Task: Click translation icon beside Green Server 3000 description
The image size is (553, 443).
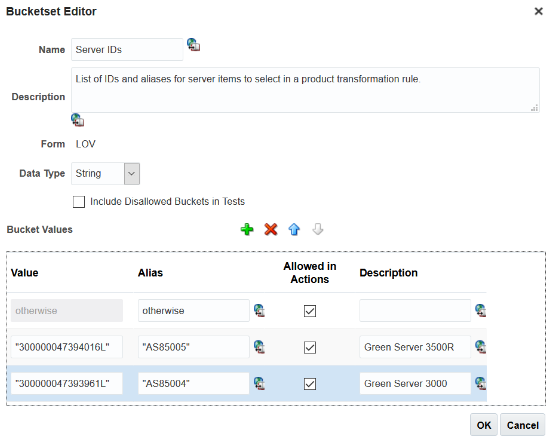Action: (x=480, y=383)
